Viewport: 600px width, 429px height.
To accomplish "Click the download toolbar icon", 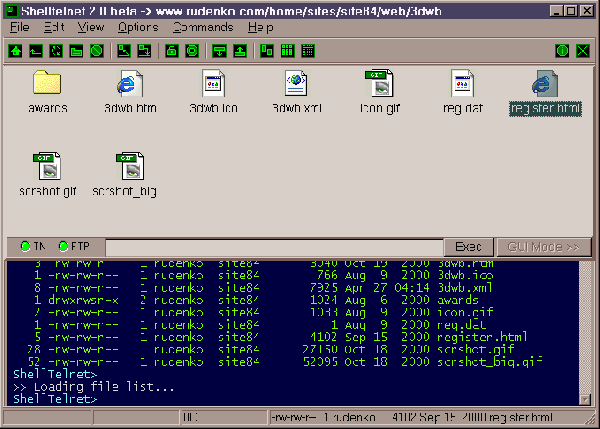I will click(x=219, y=50).
